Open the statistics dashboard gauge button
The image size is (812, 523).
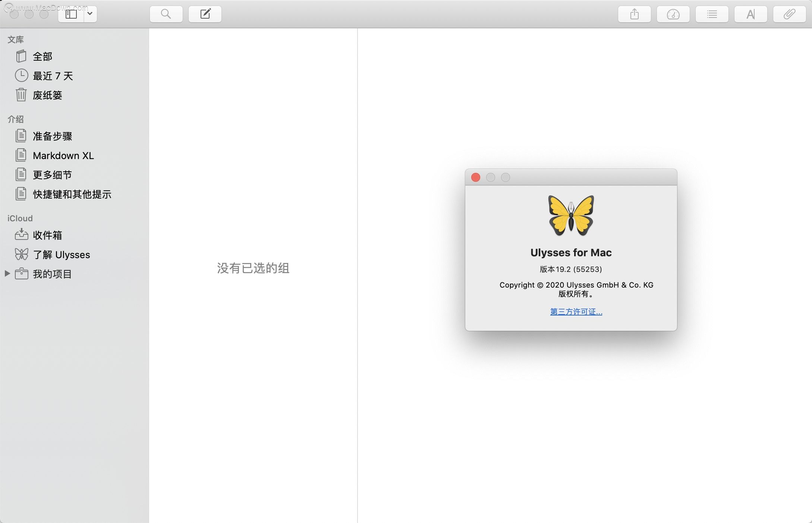(x=673, y=14)
